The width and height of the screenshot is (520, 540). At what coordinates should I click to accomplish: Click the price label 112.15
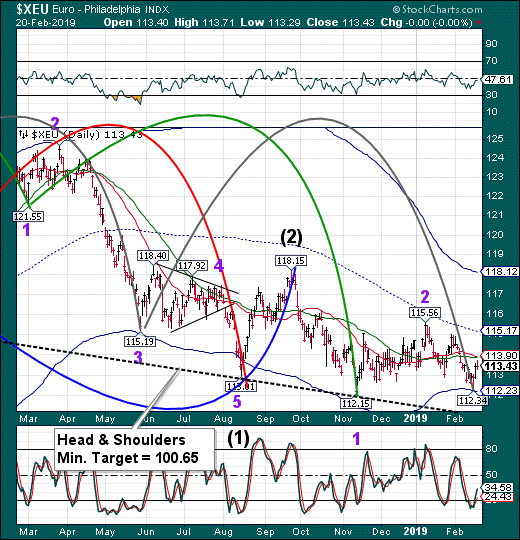tap(355, 403)
